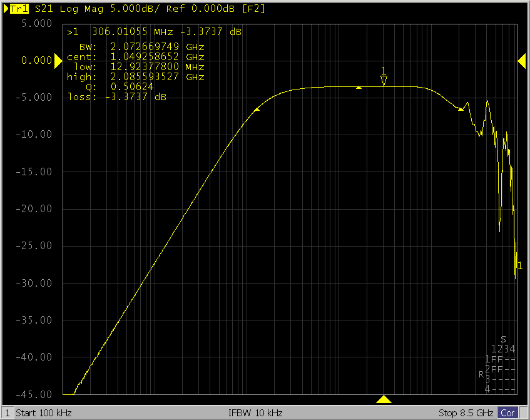The height and width of the screenshot is (420, 530).
Task: Click the low cutoff bandwidth marker on trace
Action: (x=257, y=109)
